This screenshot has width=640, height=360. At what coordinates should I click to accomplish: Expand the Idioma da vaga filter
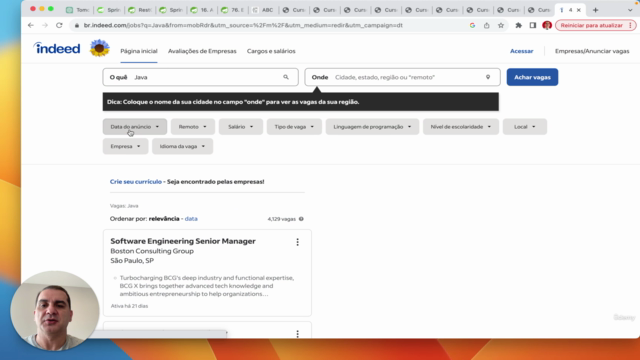coord(182,146)
